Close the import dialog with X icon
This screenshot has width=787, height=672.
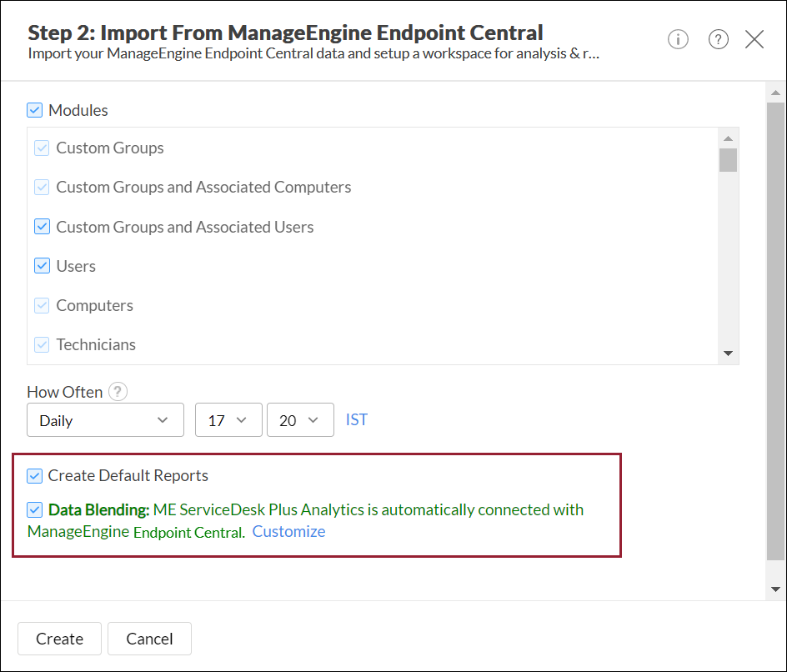pos(754,39)
